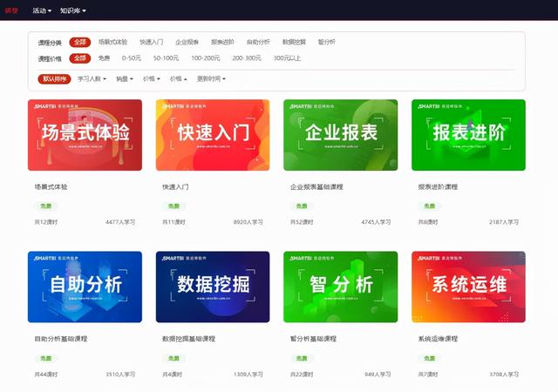The image size is (558, 392).
Task: Click the 3510人学习 learner count
Action: (x=120, y=375)
